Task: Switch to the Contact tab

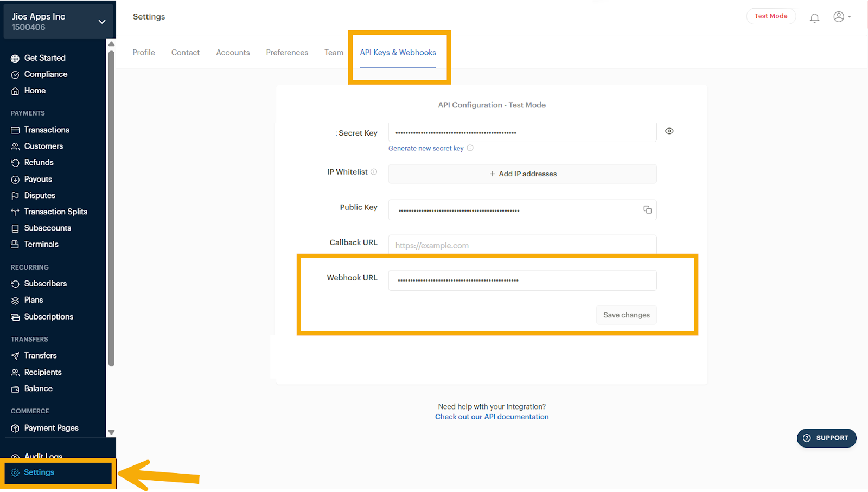Action: point(186,53)
